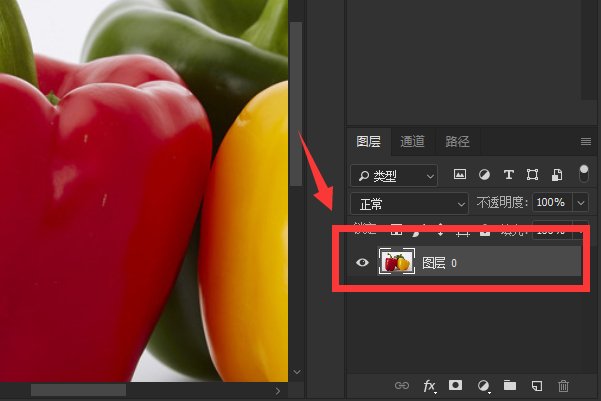Click the pixel layer filter icon

[460, 175]
